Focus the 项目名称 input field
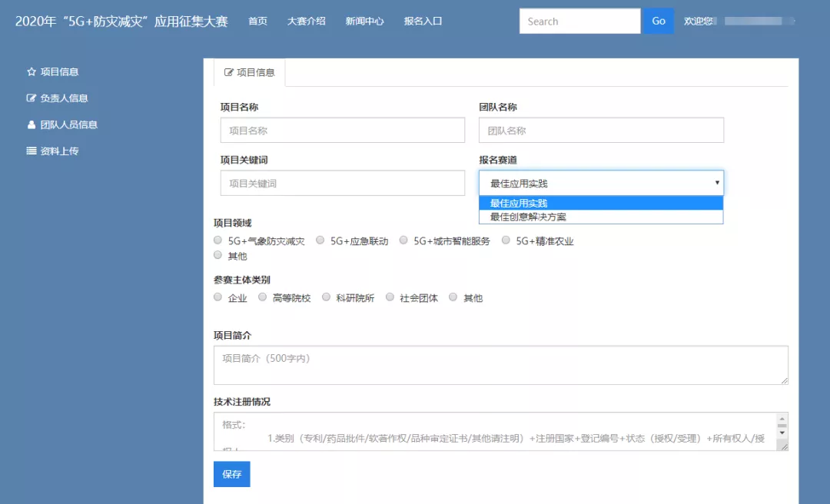Screen dimensions: 830x504 coord(343,131)
